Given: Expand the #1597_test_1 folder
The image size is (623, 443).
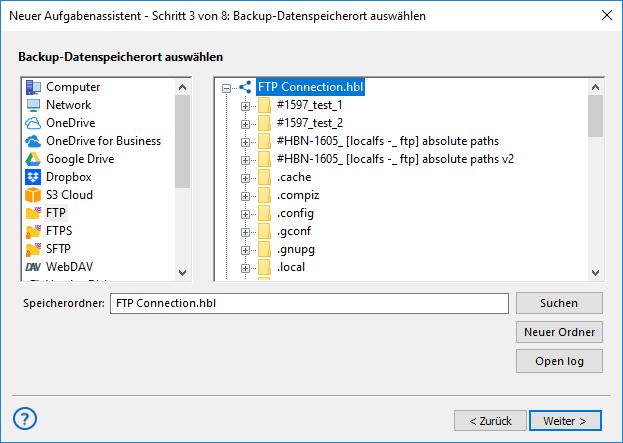Looking at the screenshot, I should pyautogui.click(x=245, y=106).
